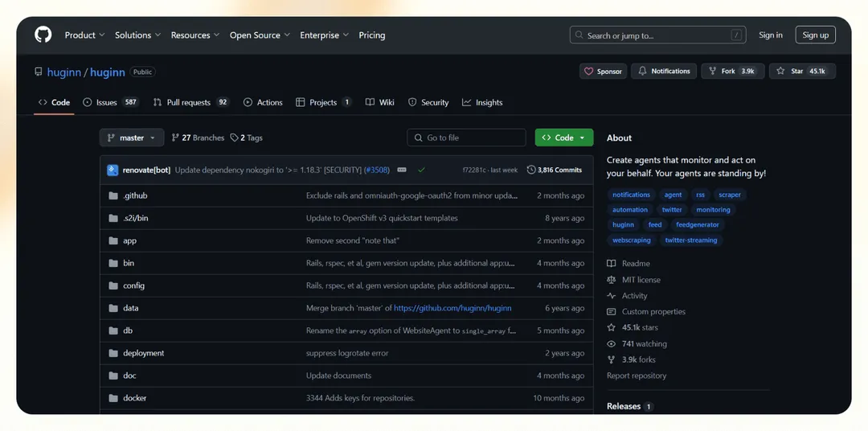Open the doc folder
The image size is (868, 431).
coord(129,376)
